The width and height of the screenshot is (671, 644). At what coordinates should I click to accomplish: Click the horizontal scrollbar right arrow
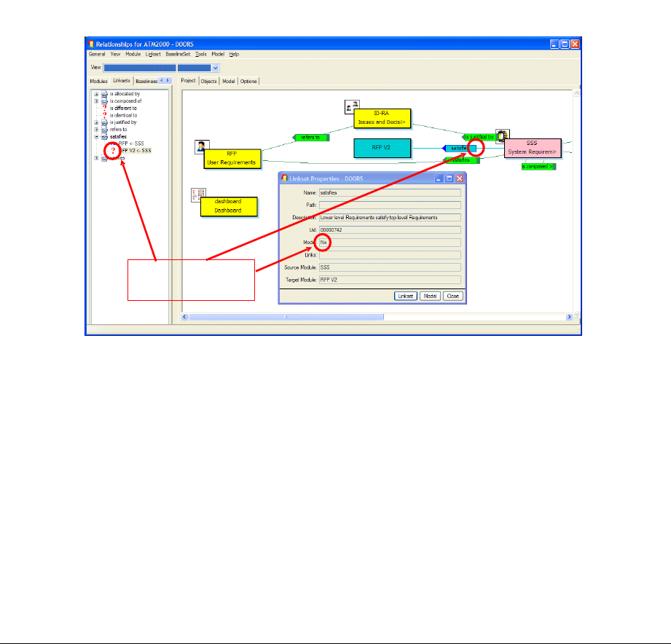569,317
